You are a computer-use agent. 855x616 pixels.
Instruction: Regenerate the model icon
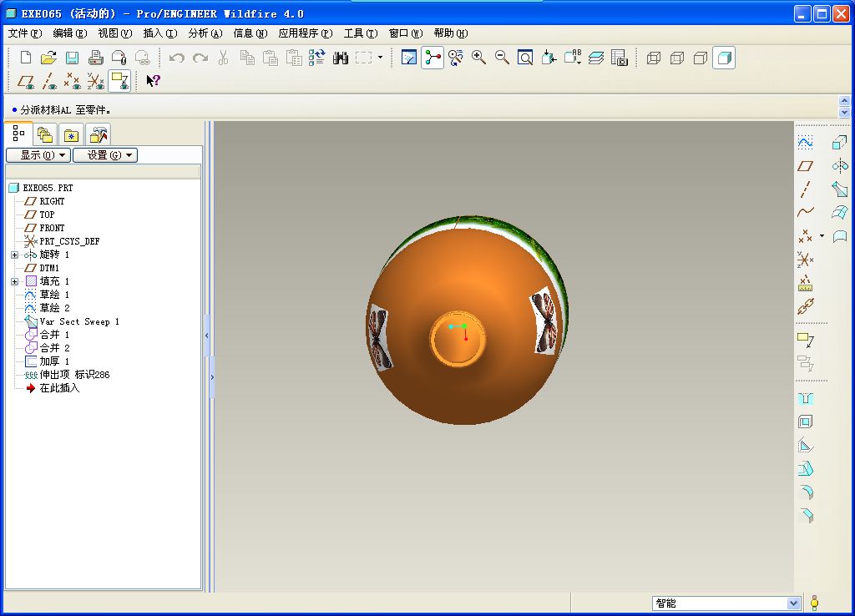316,58
